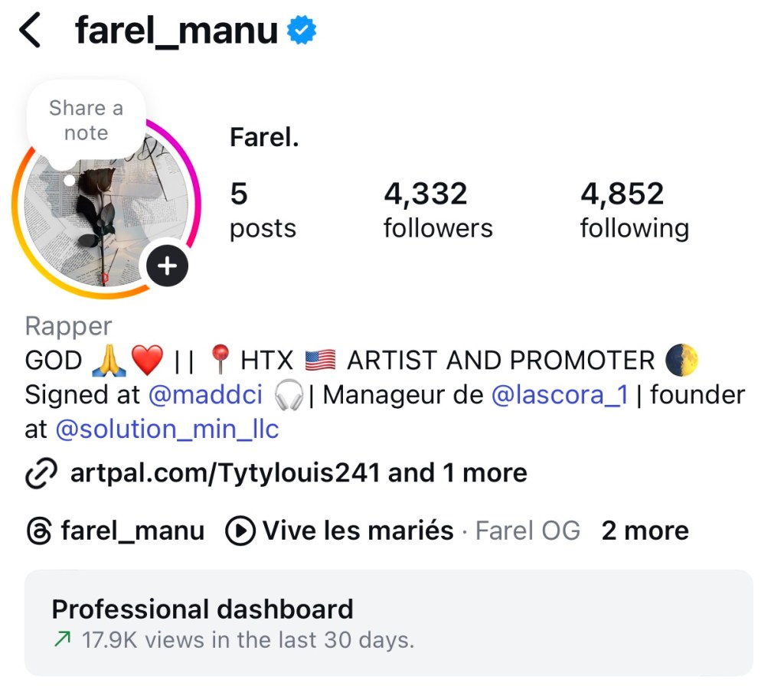Open the Professional dashboard card
Image resolution: width=784 pixels, height=689 pixels.
pyautogui.click(x=389, y=622)
